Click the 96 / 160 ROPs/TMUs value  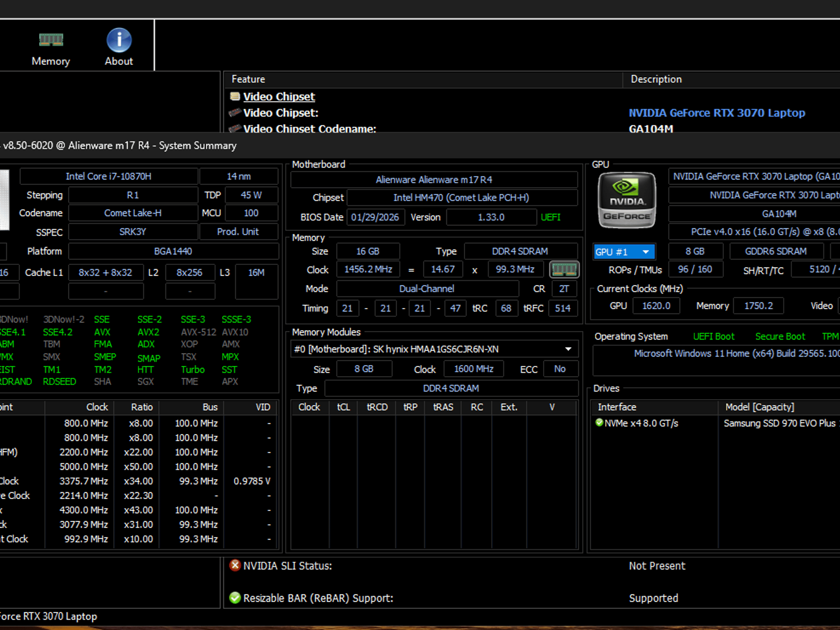[x=695, y=269]
